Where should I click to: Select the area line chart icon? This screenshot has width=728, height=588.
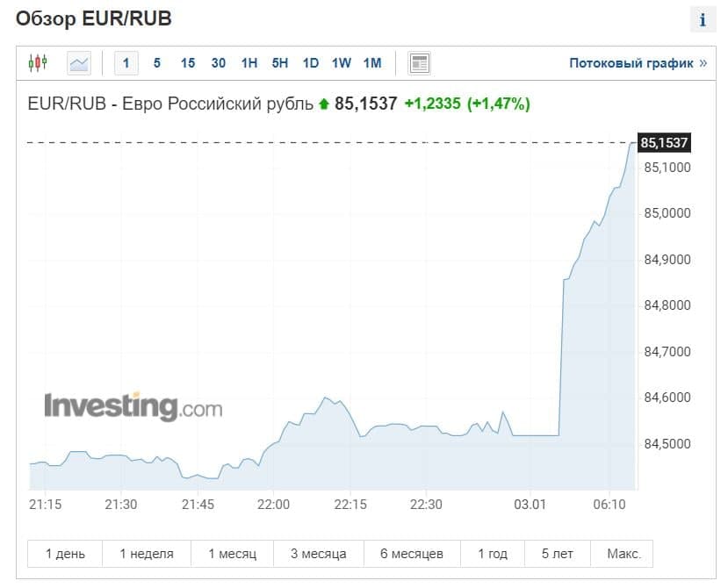click(x=79, y=63)
